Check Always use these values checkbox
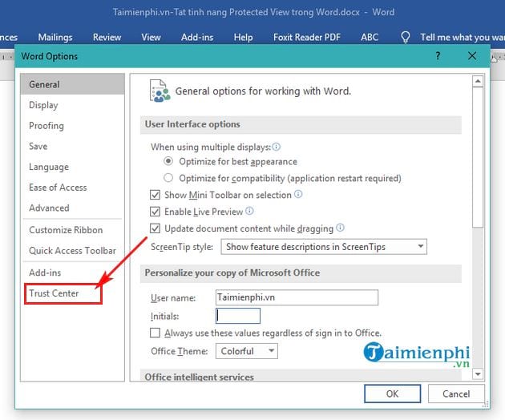 (156, 333)
